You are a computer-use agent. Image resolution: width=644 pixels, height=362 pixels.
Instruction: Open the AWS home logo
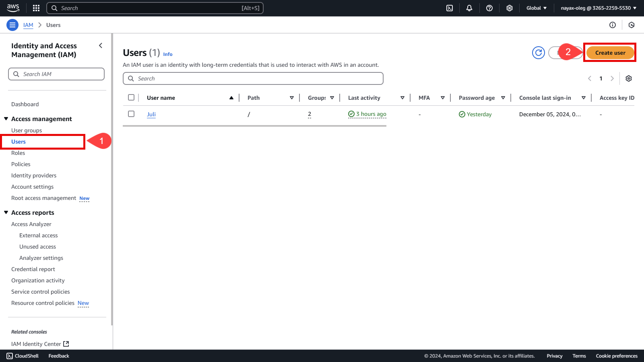tap(13, 8)
